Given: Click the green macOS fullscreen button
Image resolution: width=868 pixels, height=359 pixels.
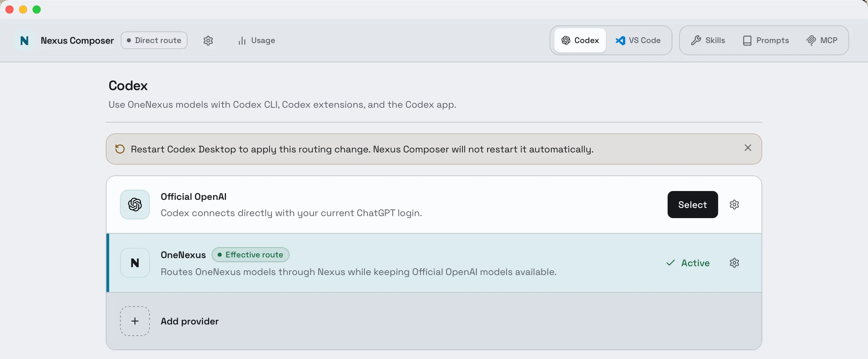Looking at the screenshot, I should click(37, 9).
